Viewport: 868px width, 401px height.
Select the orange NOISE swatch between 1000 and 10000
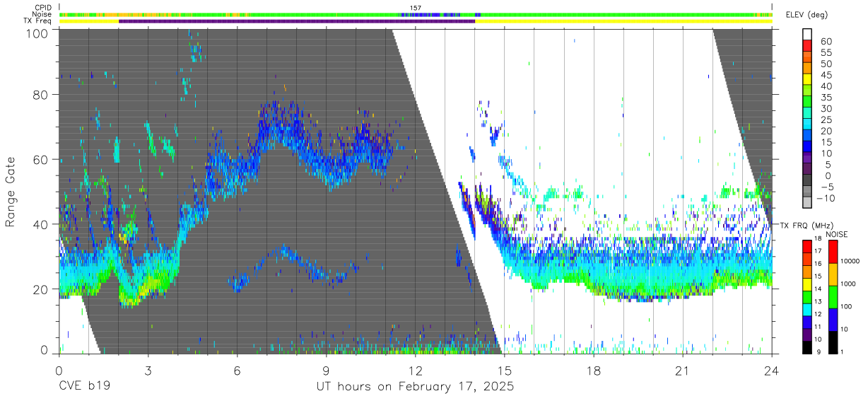point(833,274)
